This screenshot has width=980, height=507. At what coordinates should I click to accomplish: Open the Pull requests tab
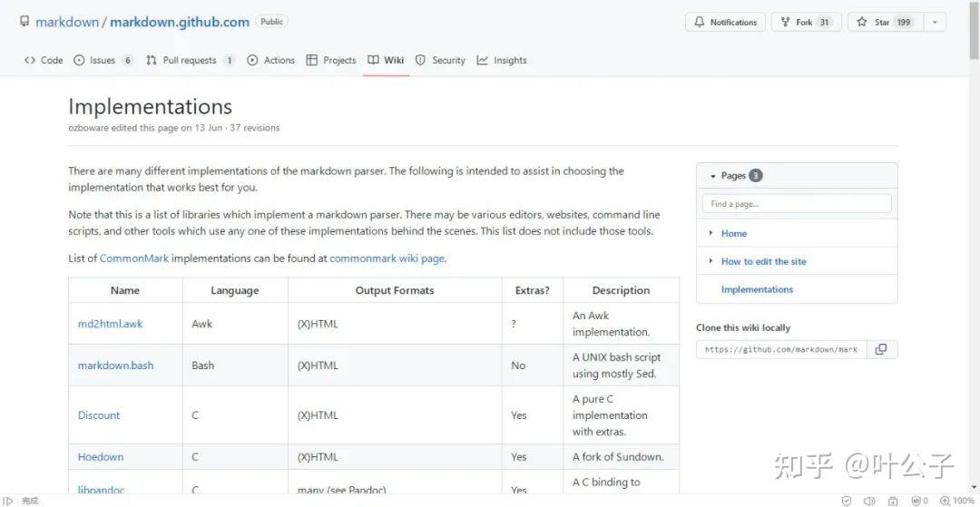190,60
